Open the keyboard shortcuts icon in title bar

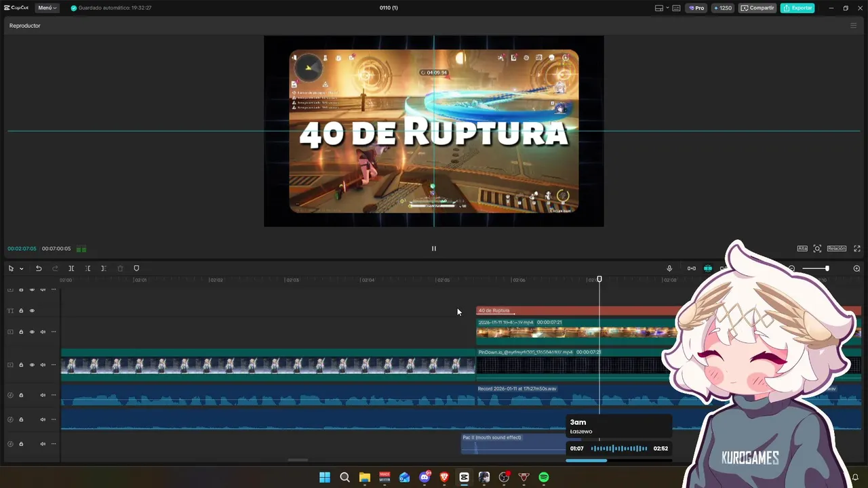pos(676,8)
